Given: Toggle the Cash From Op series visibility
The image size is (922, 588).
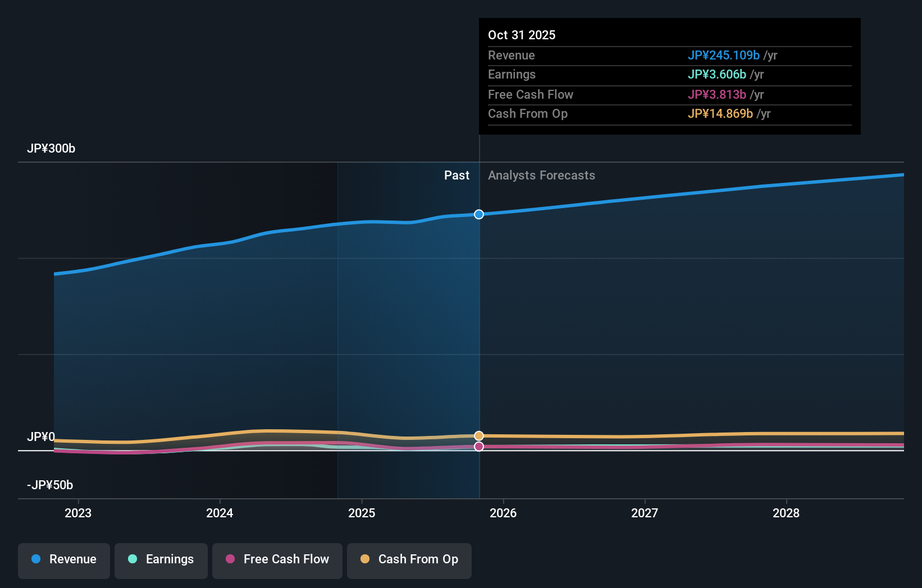Looking at the screenshot, I should (x=409, y=559).
